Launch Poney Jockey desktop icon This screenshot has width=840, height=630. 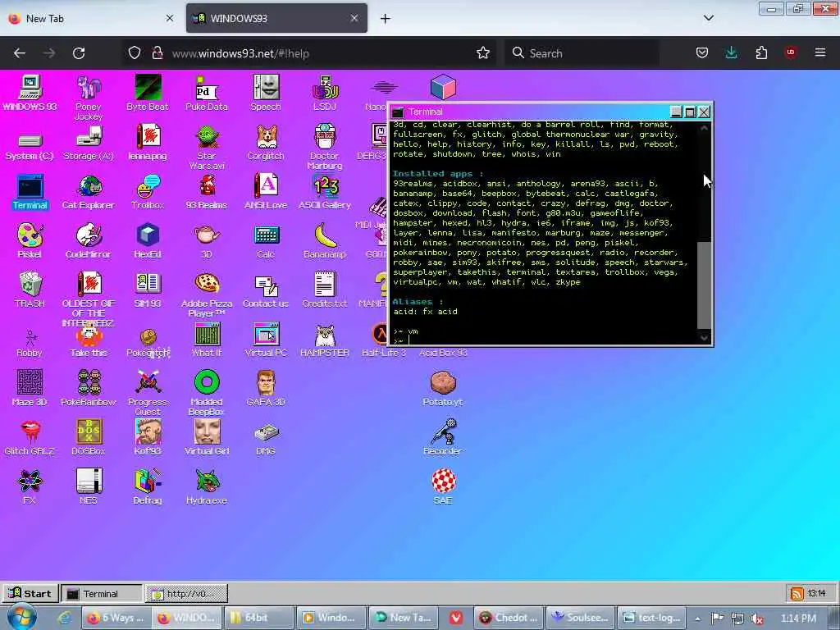[x=89, y=98]
